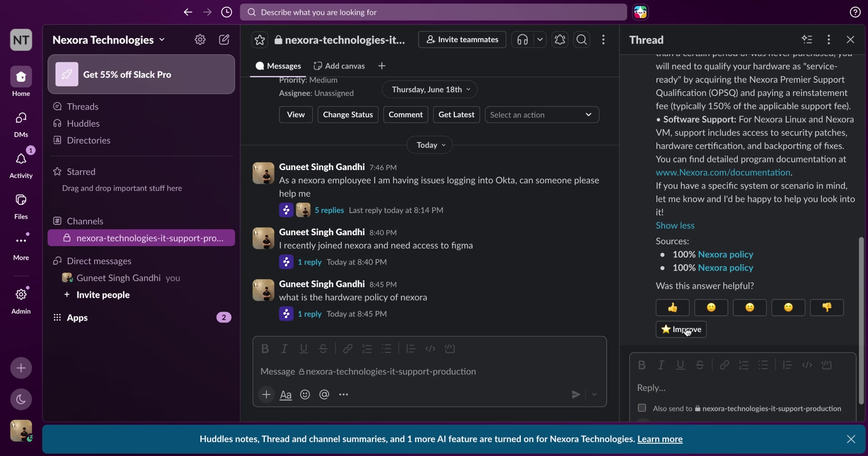868x456 pixels.
Task: Click the Change Status button
Action: coord(348,115)
